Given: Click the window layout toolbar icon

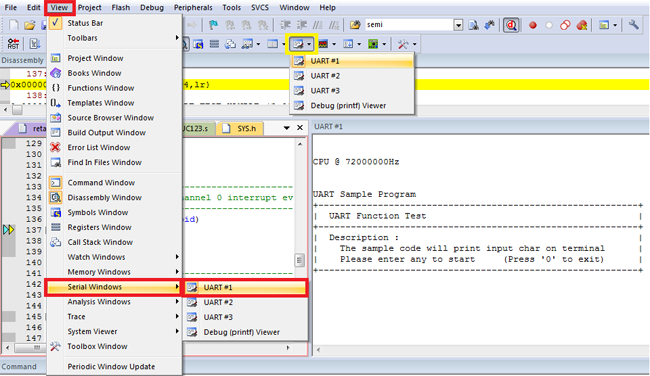Looking at the screenshot, I should (x=604, y=25).
